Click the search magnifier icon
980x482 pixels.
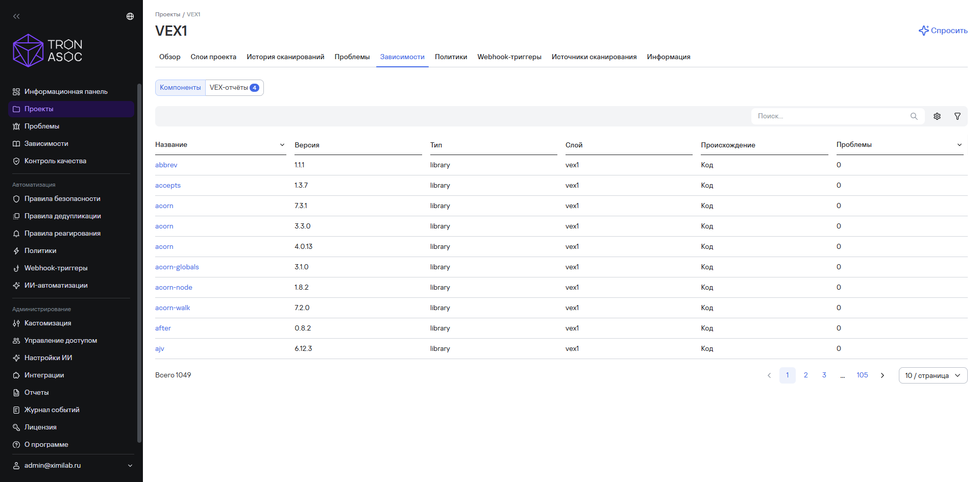pyautogui.click(x=914, y=116)
